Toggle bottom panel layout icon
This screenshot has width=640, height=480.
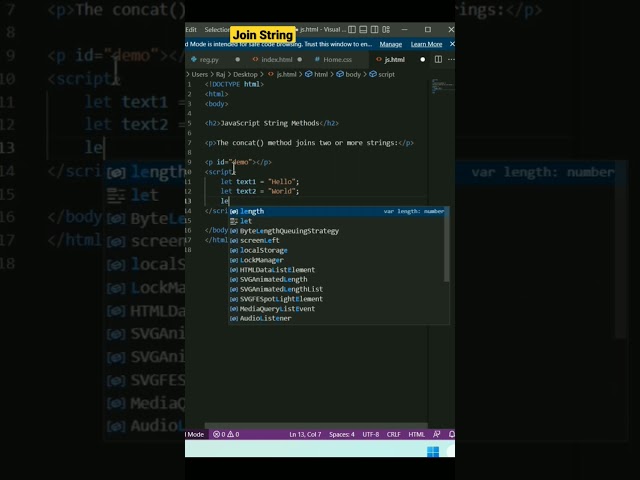(363, 29)
